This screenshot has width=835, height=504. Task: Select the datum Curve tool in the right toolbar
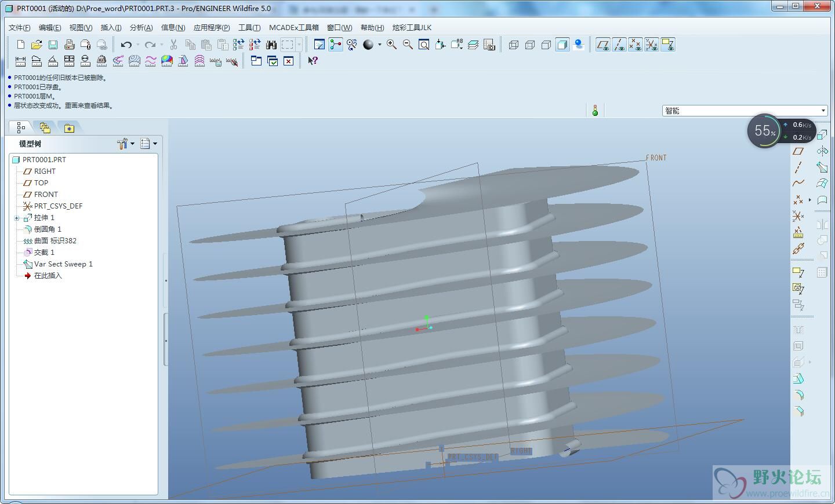point(798,183)
